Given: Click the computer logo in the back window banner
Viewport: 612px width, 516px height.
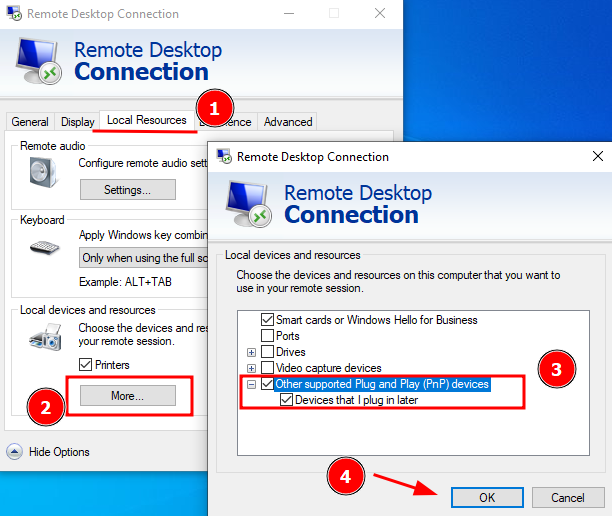Looking at the screenshot, I should click(40, 60).
